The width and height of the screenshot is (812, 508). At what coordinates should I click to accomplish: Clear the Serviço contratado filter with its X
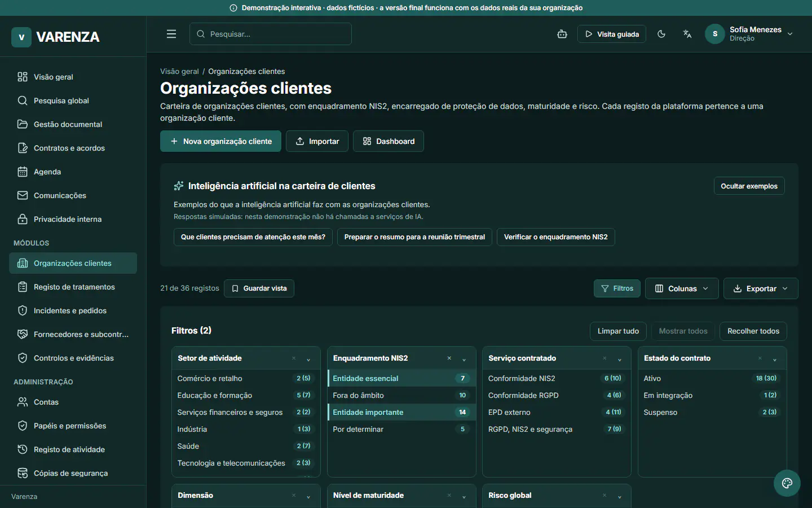click(x=604, y=358)
